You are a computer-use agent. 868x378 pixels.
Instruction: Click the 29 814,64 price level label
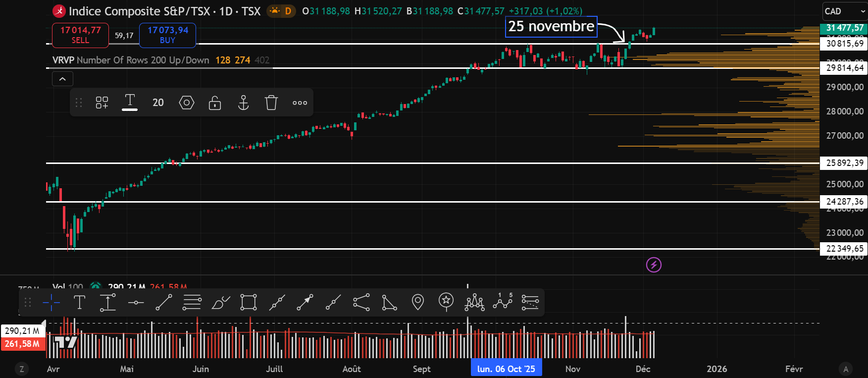[845, 68]
